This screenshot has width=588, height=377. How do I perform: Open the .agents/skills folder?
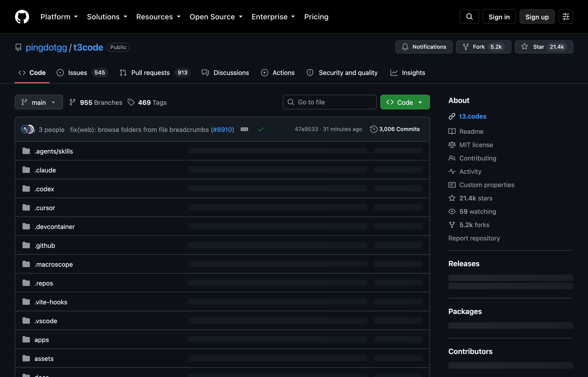[54, 151]
